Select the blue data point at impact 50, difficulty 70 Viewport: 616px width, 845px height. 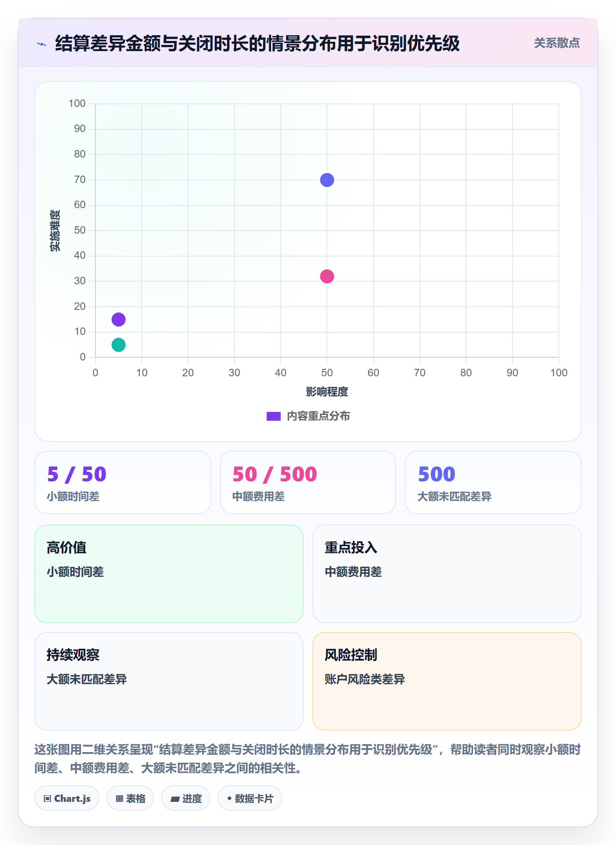[x=327, y=180]
